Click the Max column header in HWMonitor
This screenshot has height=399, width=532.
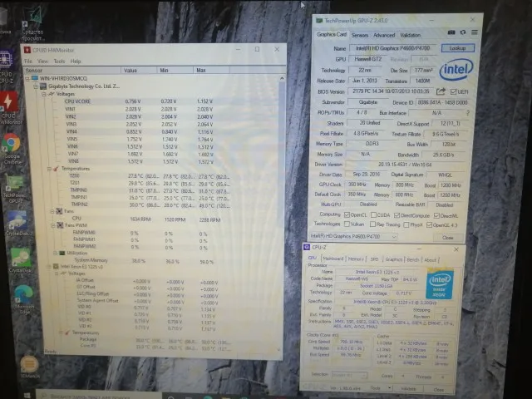[211, 70]
